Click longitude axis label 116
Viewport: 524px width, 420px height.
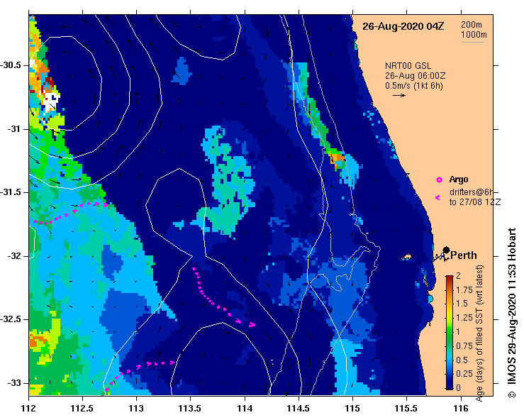(x=461, y=409)
